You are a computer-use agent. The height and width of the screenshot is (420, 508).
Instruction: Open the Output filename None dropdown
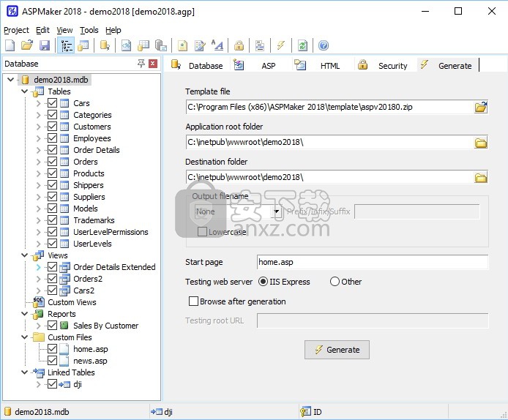[x=277, y=211]
